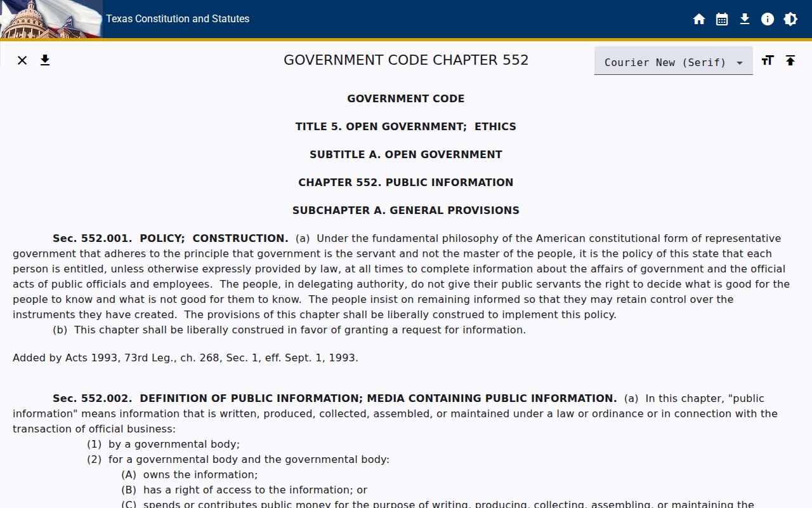Click '(B) has a right of access' line

pyautogui.click(x=244, y=490)
